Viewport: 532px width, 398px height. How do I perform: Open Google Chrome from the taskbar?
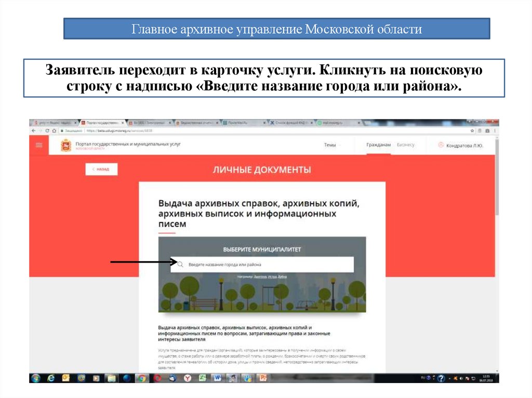[141, 378]
